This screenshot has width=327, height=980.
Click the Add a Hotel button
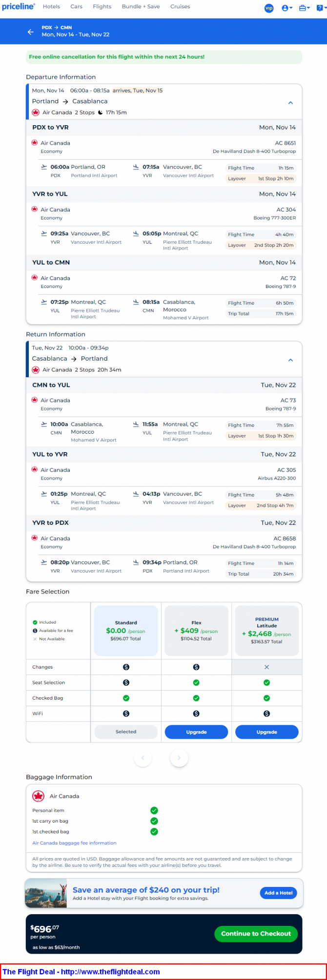pyautogui.click(x=278, y=893)
